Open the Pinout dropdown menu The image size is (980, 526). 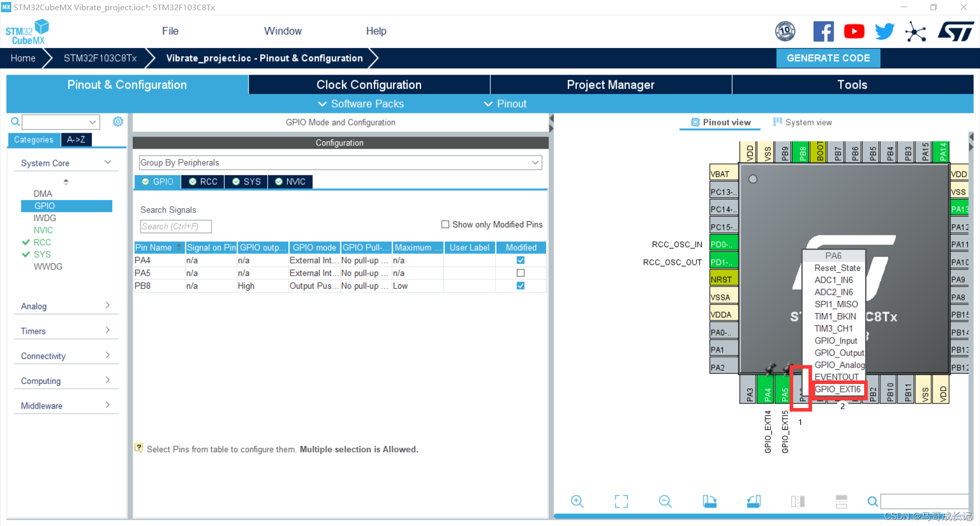pos(505,104)
